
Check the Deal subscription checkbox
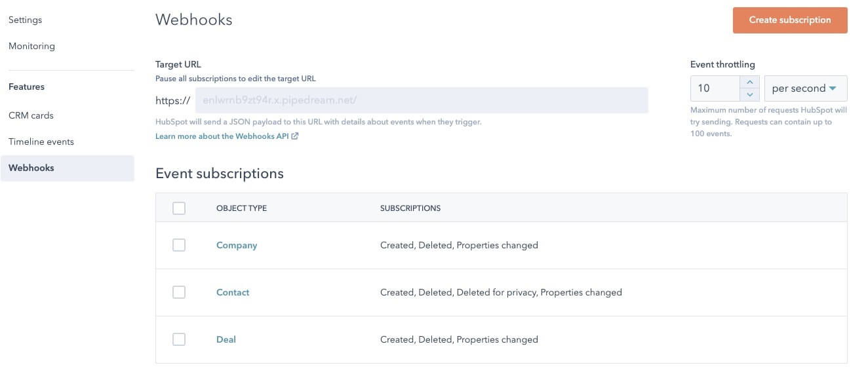click(x=179, y=339)
